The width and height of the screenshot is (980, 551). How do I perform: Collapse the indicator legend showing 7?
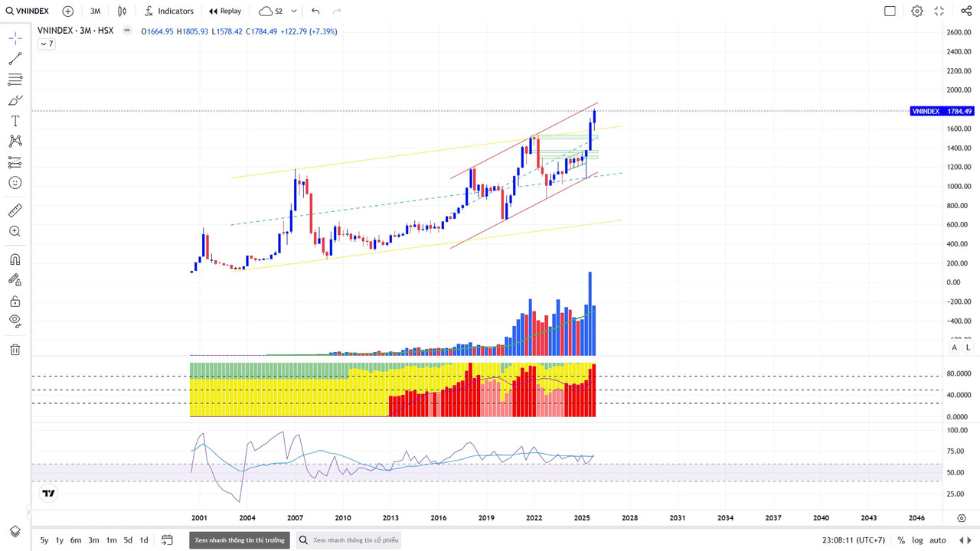[47, 44]
